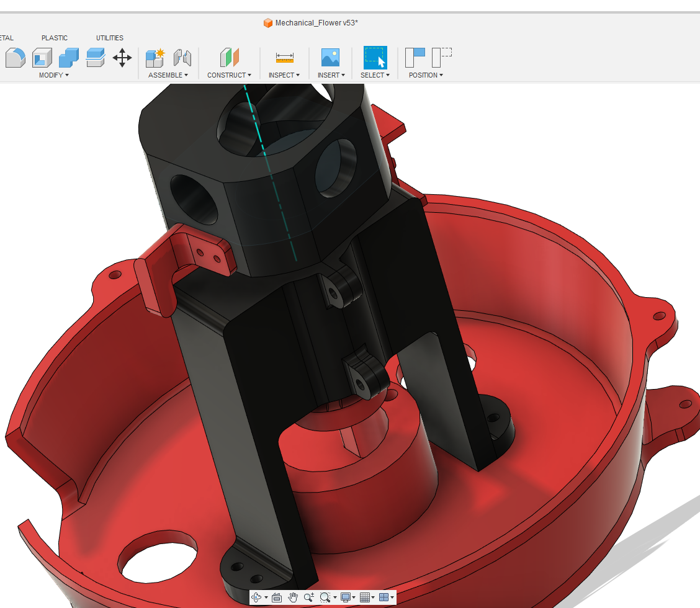Activate the Pan hand tool
700x608 pixels.
coord(293,597)
